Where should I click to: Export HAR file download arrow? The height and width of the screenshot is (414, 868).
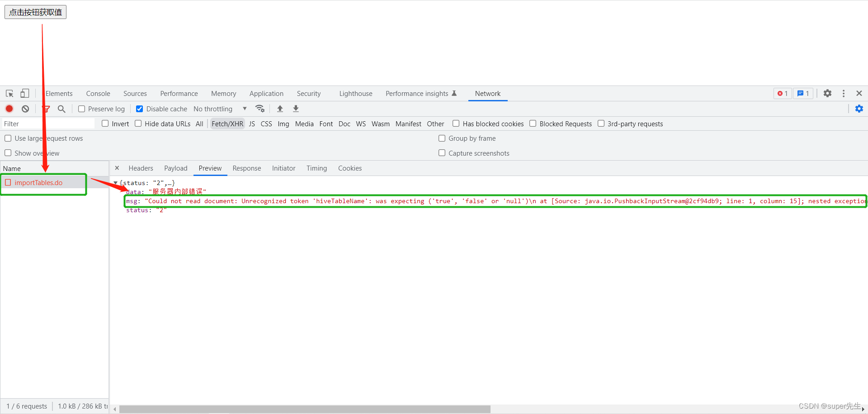[x=296, y=109]
